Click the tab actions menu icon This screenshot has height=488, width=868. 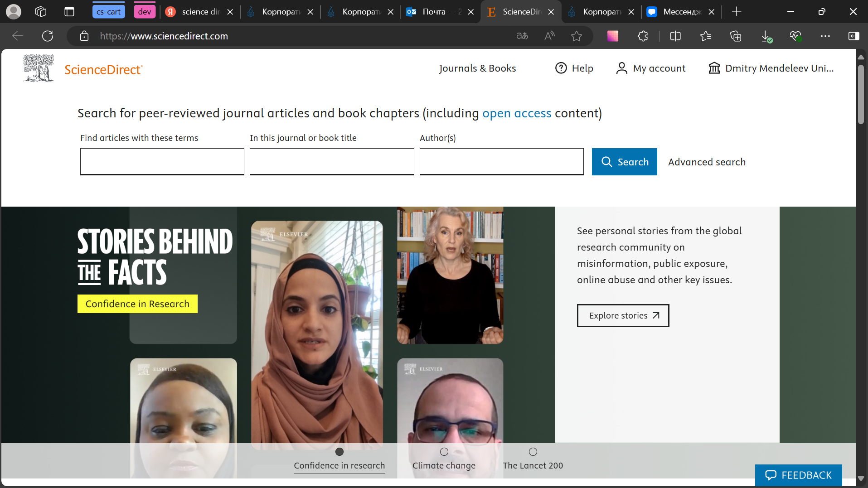pos(69,12)
